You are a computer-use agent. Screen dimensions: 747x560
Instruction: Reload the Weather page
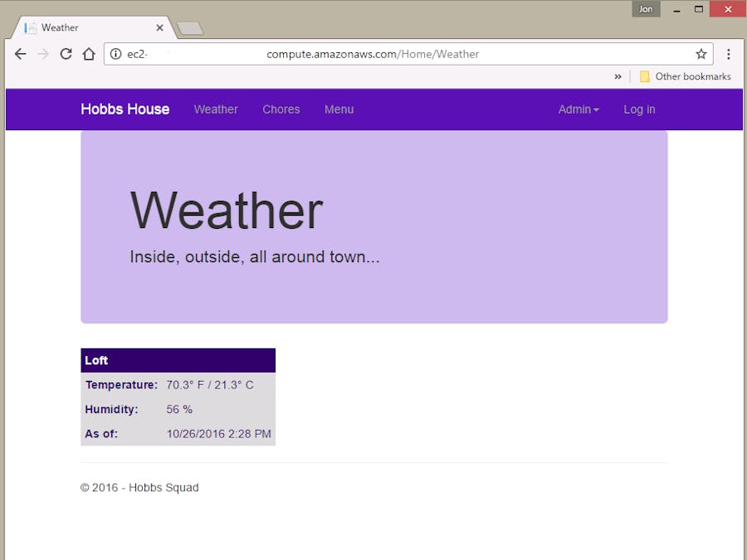(x=66, y=53)
